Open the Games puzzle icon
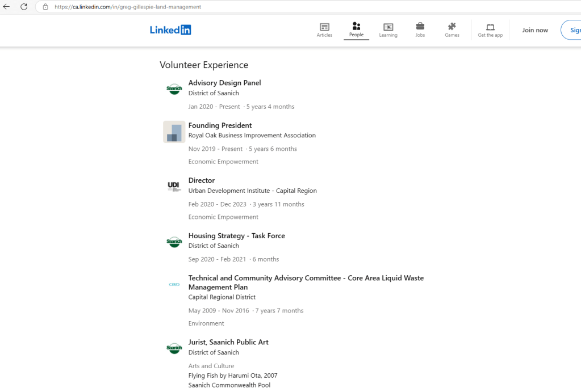Viewport: 581px width, 392px height. [452, 27]
